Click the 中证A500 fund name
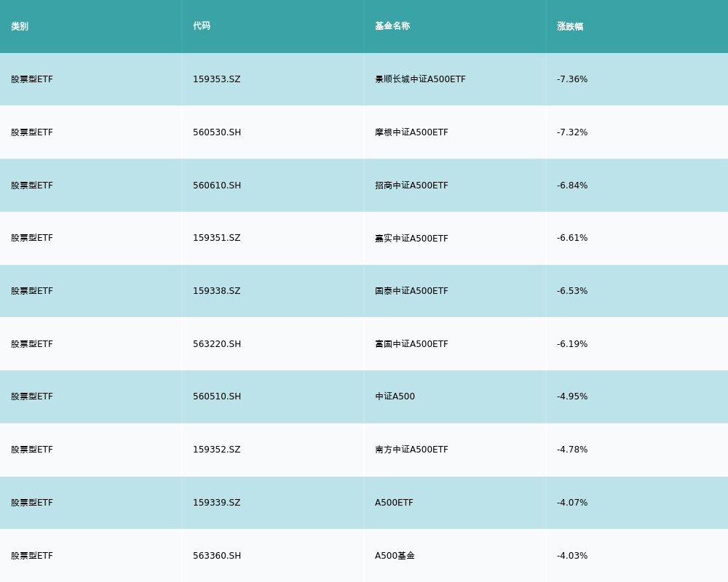728x582 pixels. 395,396
